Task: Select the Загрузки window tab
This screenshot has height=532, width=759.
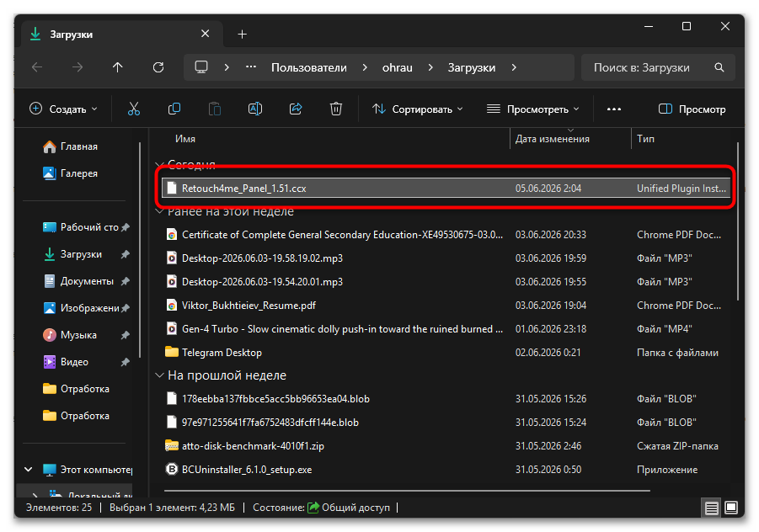Action: pos(121,35)
